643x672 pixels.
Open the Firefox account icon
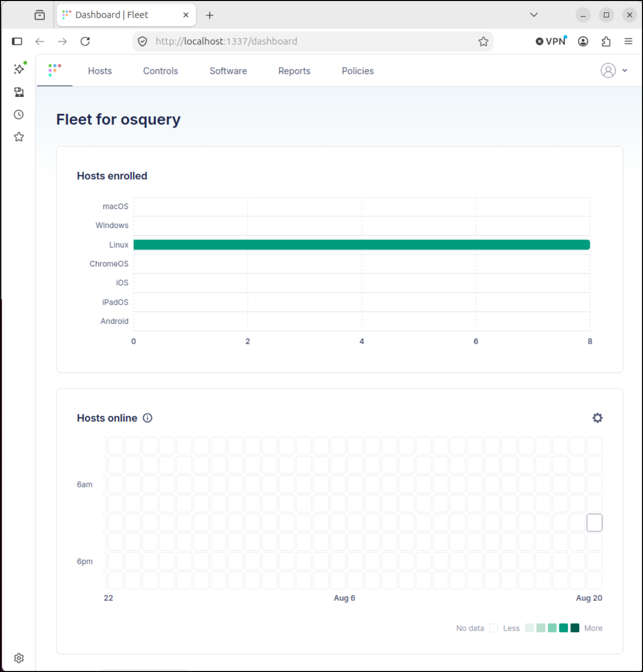point(583,41)
